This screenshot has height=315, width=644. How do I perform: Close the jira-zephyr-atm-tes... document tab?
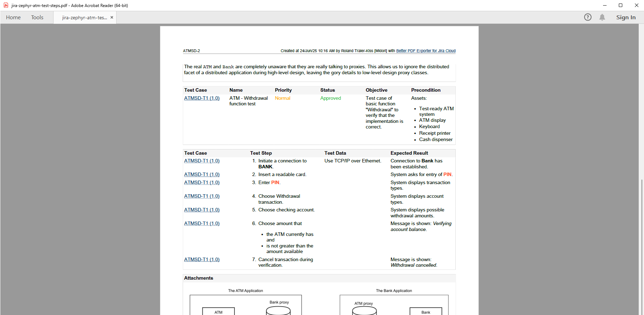click(112, 17)
